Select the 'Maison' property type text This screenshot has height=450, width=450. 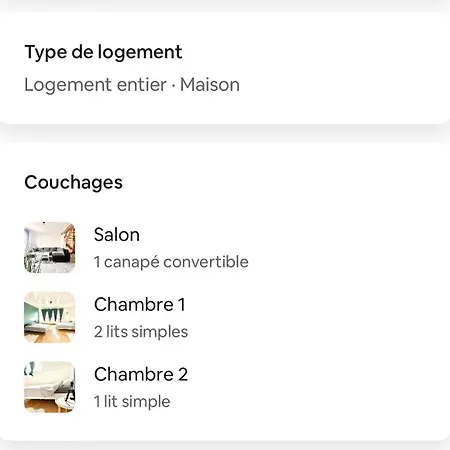point(210,85)
